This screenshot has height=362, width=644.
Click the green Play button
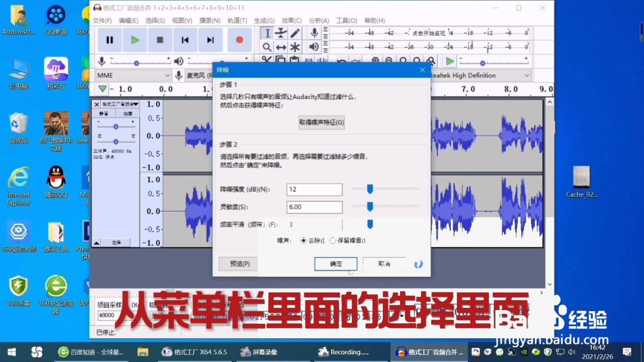(135, 40)
